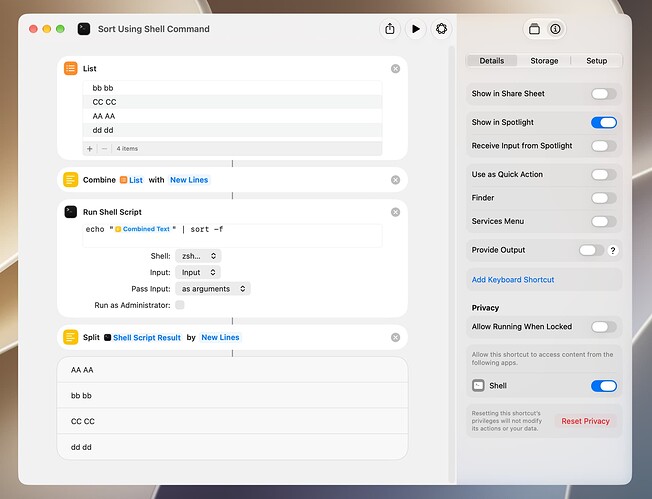Click Add Keyboard Shortcut link

513,280
